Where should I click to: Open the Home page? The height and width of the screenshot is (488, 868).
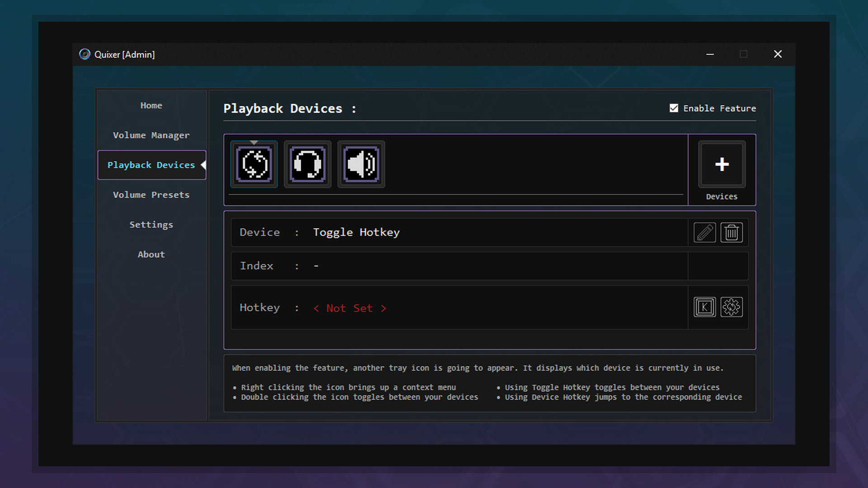coord(151,105)
